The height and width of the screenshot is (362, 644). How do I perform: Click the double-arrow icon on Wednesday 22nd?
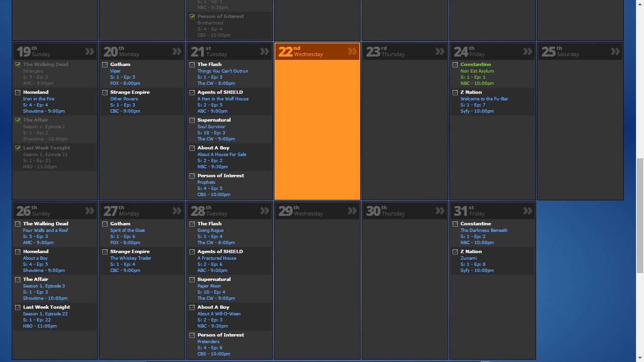point(353,51)
